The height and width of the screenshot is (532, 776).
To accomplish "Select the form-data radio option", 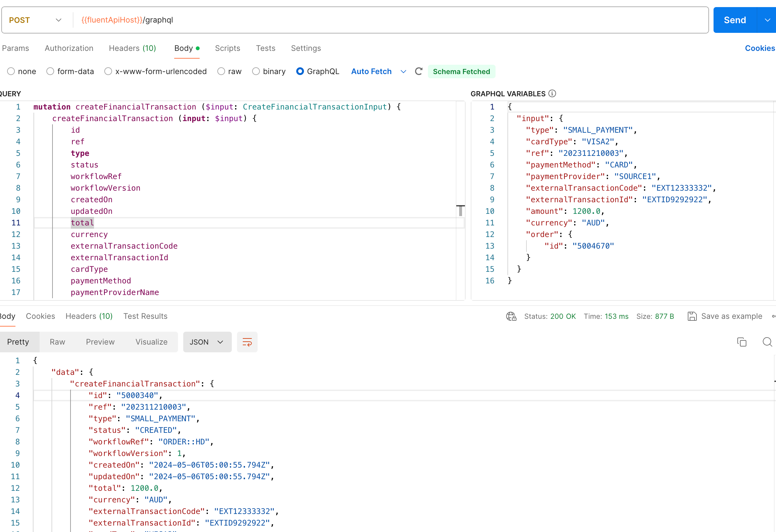I will click(50, 71).
